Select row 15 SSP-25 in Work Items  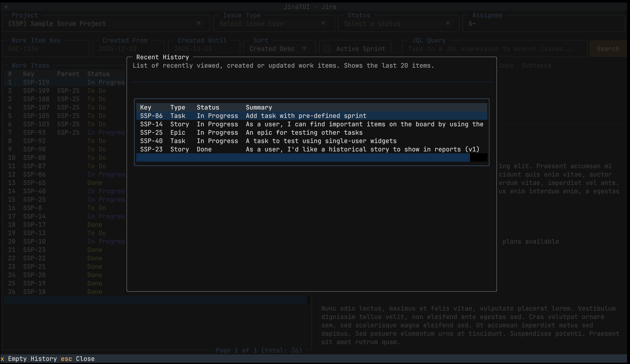(x=65, y=199)
